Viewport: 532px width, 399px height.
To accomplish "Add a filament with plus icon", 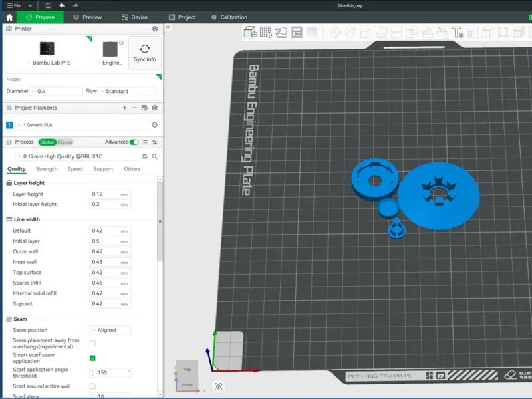I will click(x=124, y=108).
